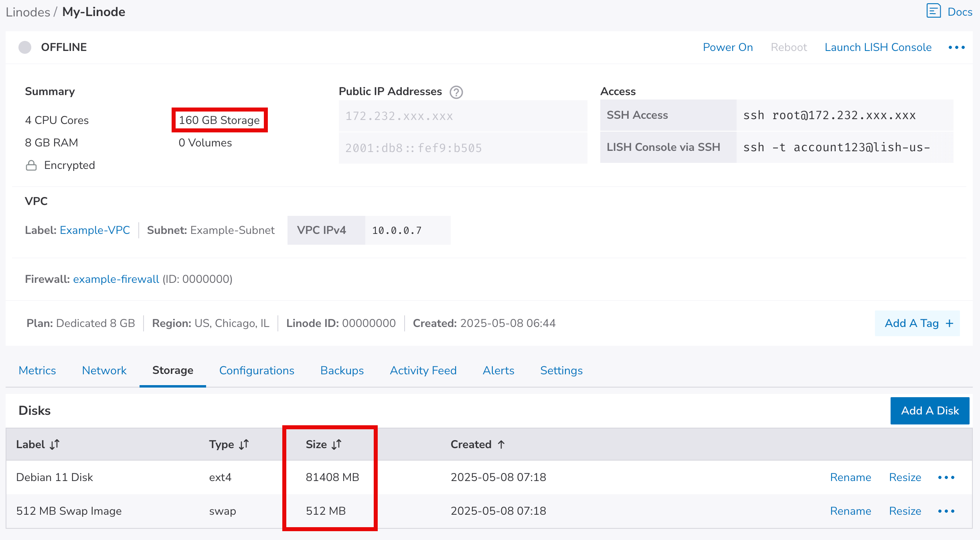Open 512 MB Swap Image more-options menu
The height and width of the screenshot is (540, 980).
(946, 511)
